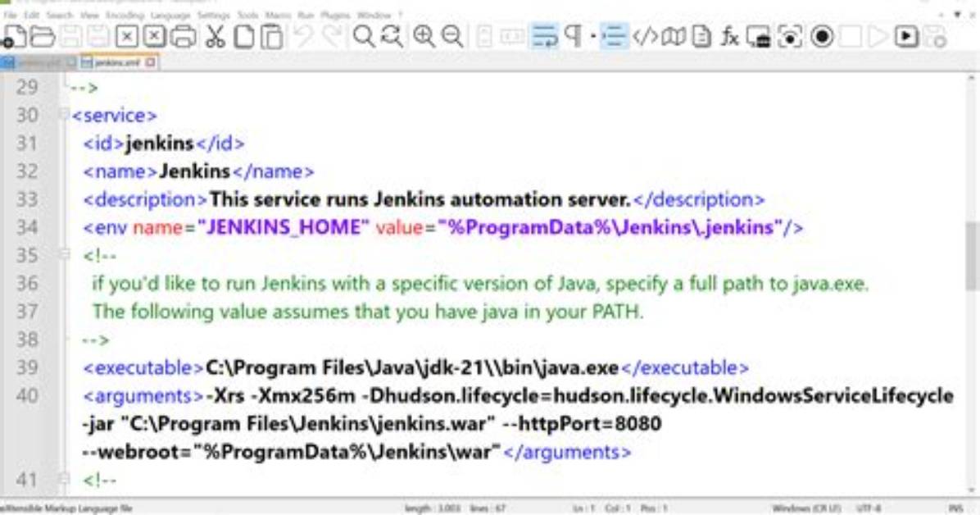Open the Language menu
This screenshot has height=515, width=980.
click(x=170, y=15)
